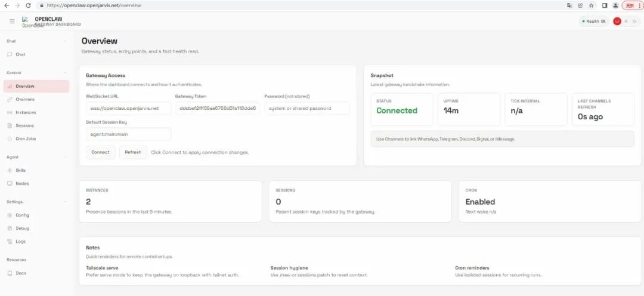The width and height of the screenshot is (644, 296).
Task: Click the Channels link icon
Action: [x=10, y=99]
